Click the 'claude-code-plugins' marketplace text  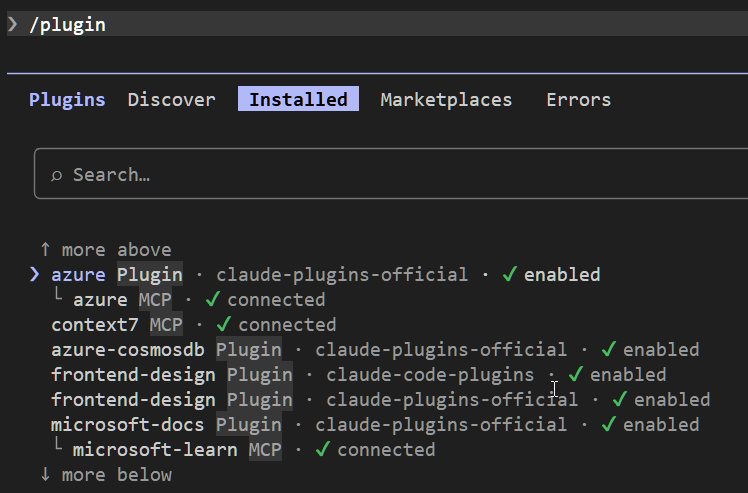point(430,375)
